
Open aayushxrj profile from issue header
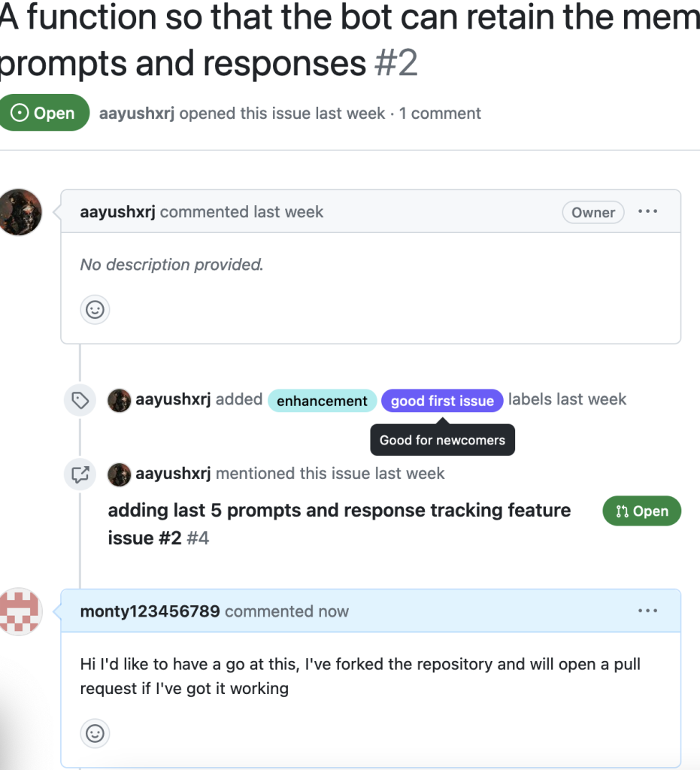pyautogui.click(x=136, y=114)
